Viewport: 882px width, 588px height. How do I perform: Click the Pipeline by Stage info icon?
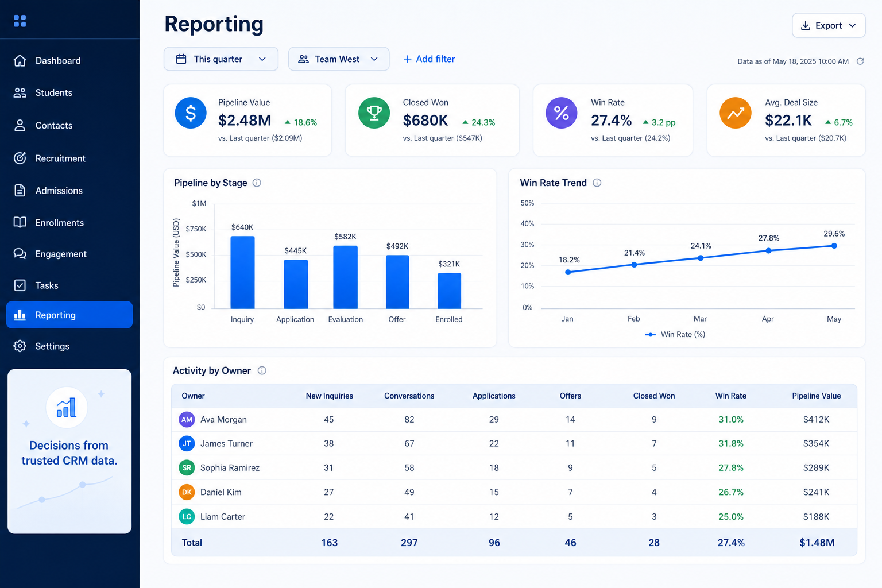(x=257, y=183)
